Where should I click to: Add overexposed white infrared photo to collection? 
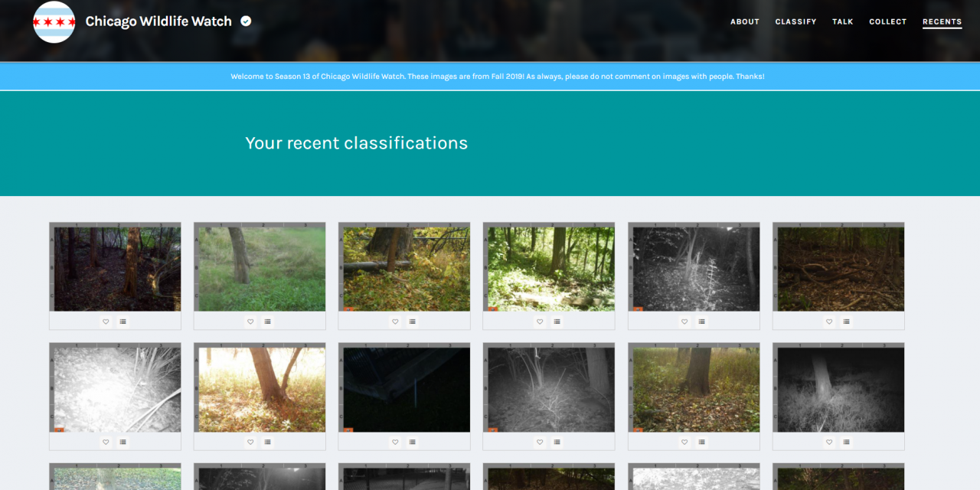point(122,442)
